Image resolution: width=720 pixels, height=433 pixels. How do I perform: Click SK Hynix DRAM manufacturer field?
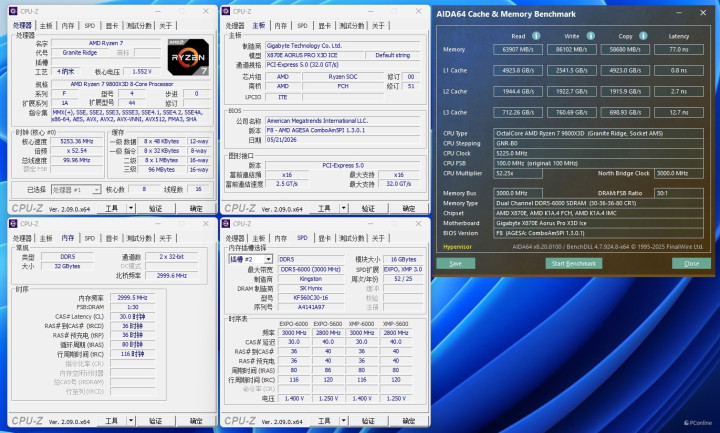coord(311,288)
